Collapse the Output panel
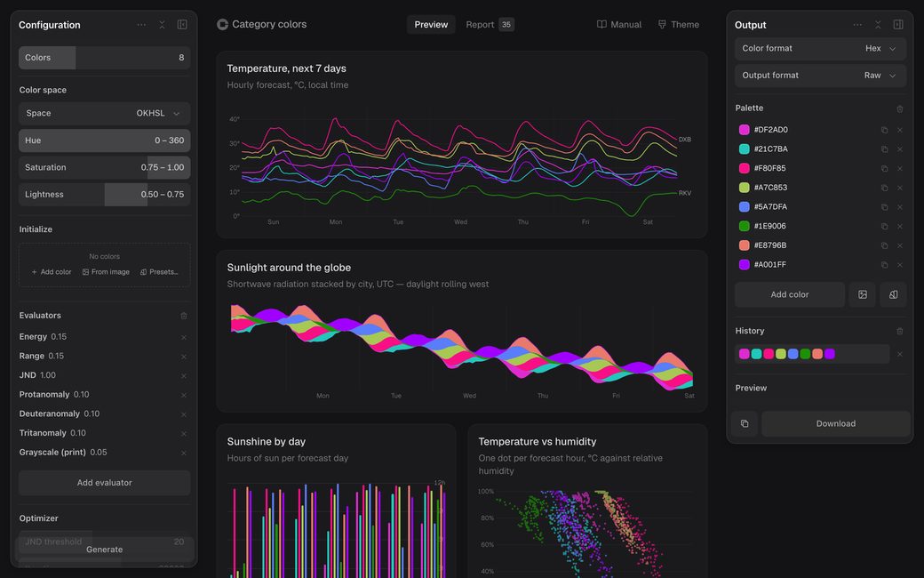The image size is (924, 578). [878, 25]
